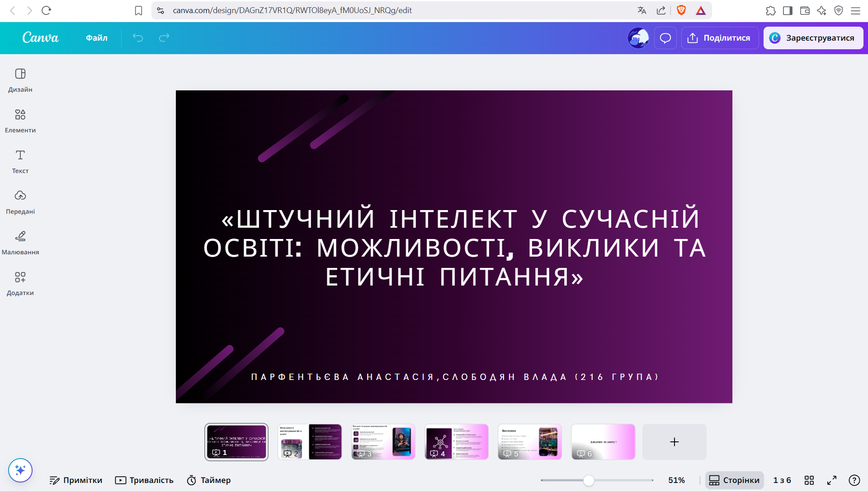
Task: Select the slide title text «Штучний інтелект»
Action: [454, 248]
